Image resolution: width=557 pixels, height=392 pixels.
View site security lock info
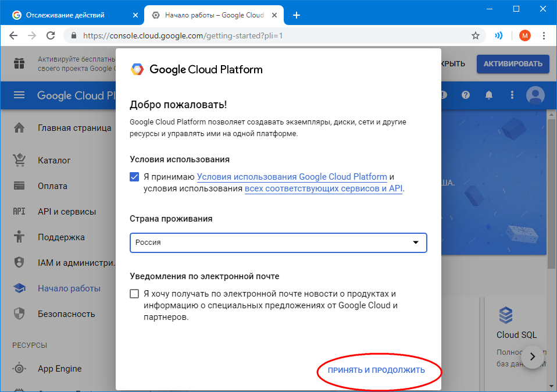[x=74, y=35]
